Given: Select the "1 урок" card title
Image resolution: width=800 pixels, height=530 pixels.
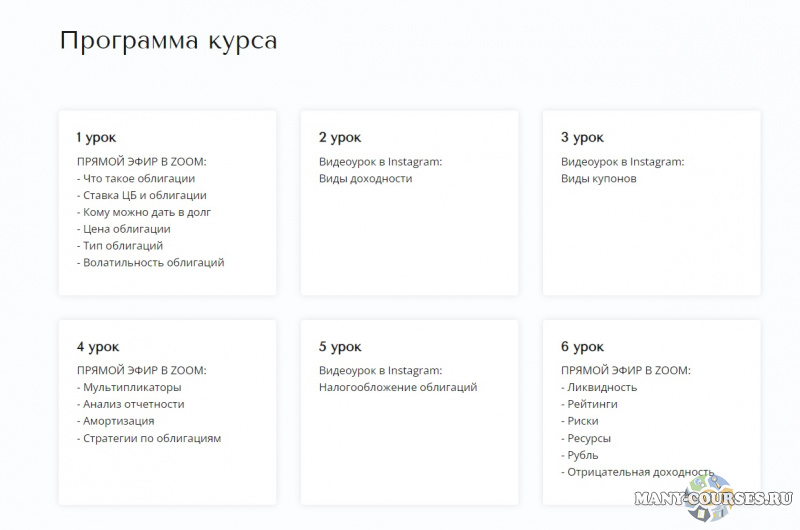Looking at the screenshot, I should point(96,137).
